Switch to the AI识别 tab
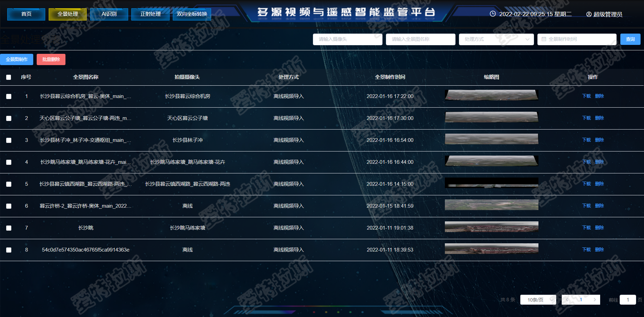This screenshot has height=317, width=644. pos(109,14)
